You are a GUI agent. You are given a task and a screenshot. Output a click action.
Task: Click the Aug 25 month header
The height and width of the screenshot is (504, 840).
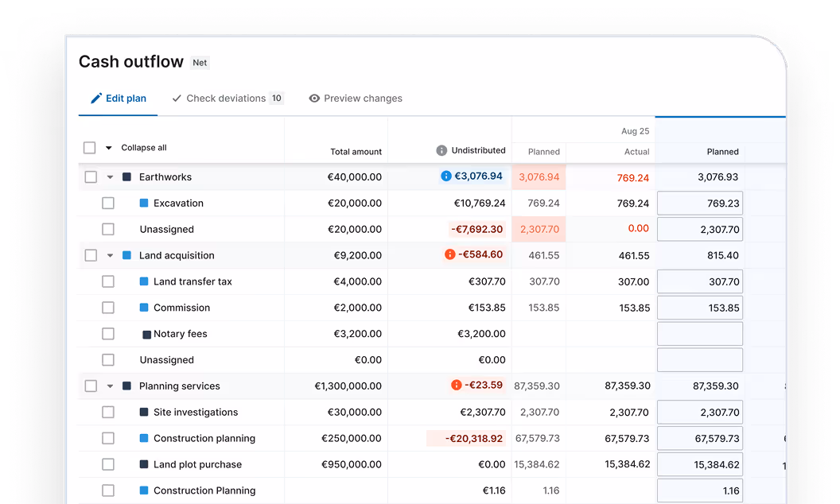(x=636, y=131)
